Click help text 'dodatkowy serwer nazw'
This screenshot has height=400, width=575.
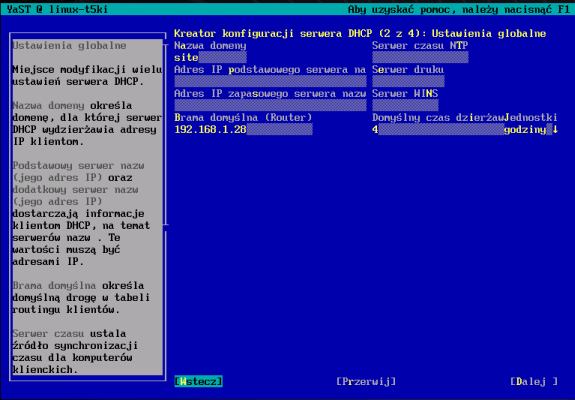75,190
